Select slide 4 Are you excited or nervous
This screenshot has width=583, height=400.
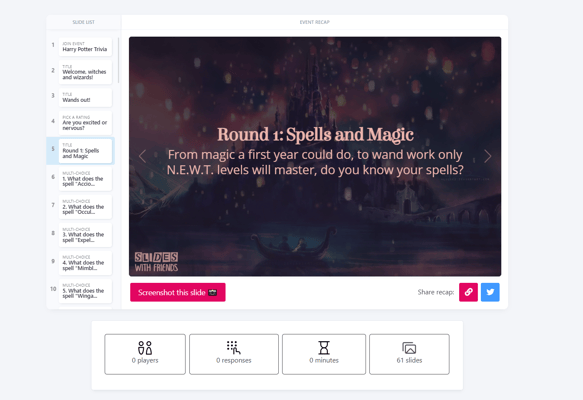pos(85,123)
